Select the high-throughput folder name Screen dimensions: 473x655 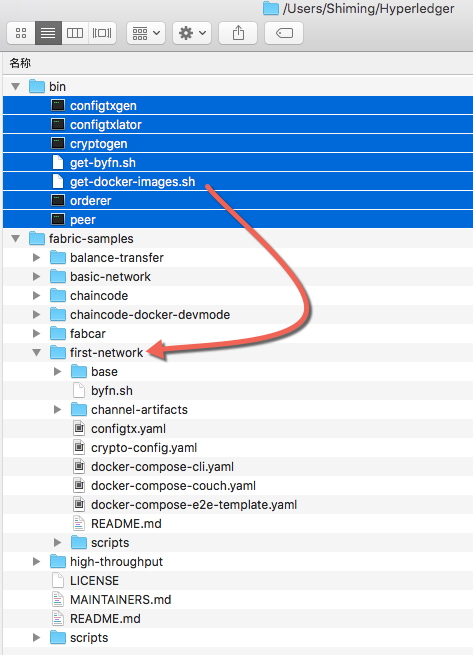116,562
